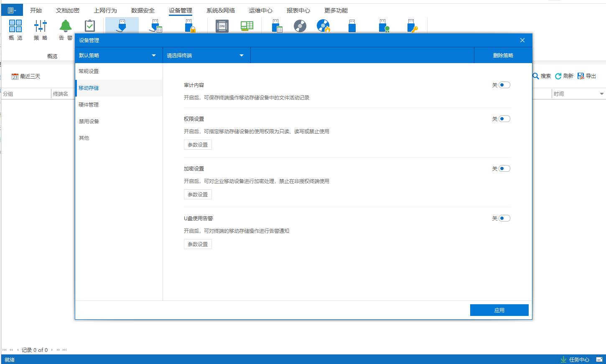Click the disc with flame icon
The height and width of the screenshot is (364, 606).
click(x=323, y=26)
